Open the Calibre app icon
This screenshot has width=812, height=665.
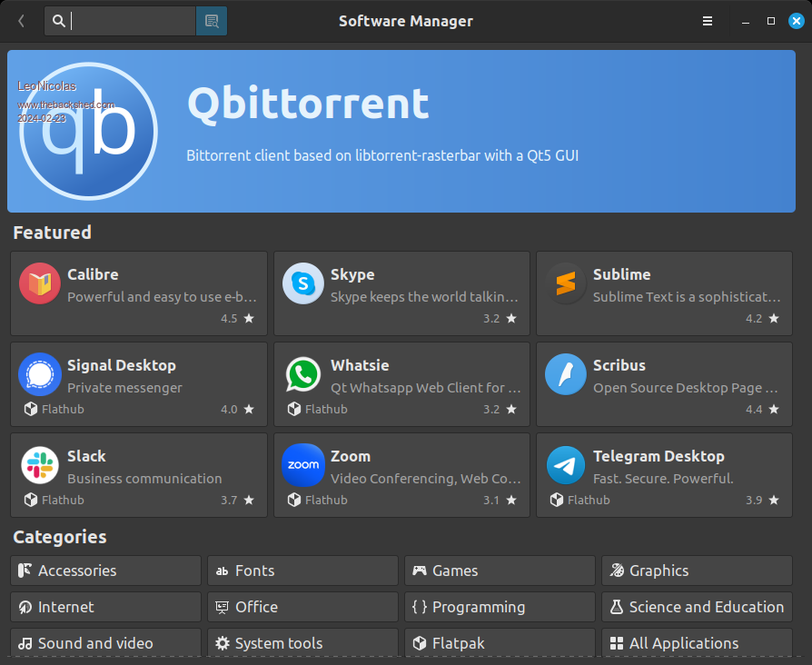[40, 283]
